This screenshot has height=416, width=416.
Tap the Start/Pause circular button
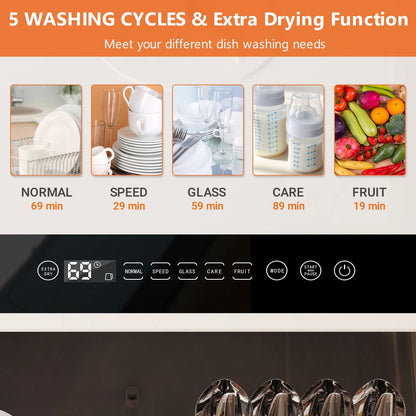pyautogui.click(x=311, y=270)
